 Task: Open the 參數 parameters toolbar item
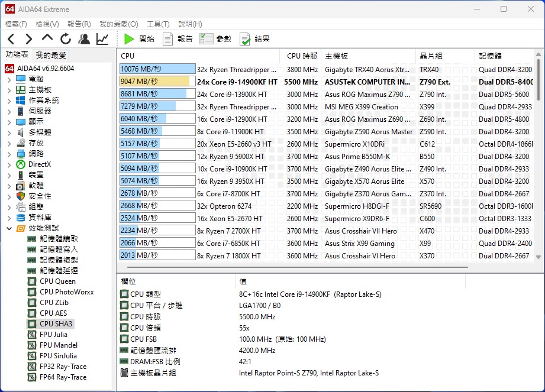pos(216,39)
